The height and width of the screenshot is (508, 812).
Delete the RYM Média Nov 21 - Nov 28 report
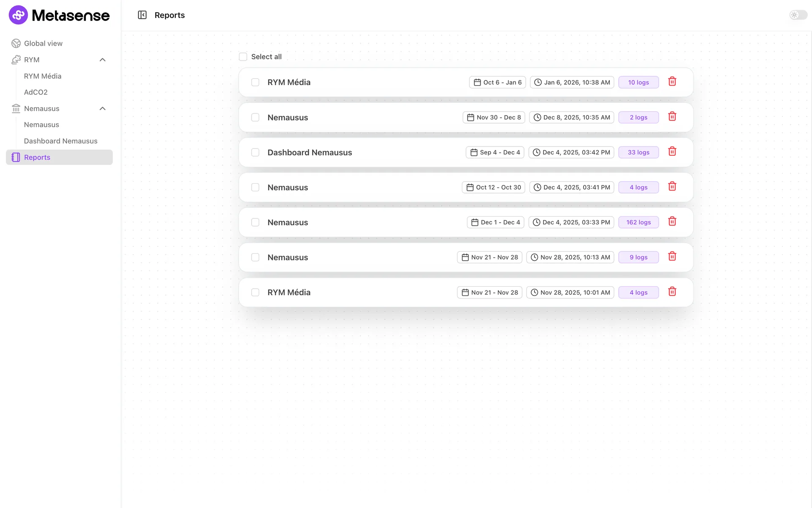click(x=672, y=292)
